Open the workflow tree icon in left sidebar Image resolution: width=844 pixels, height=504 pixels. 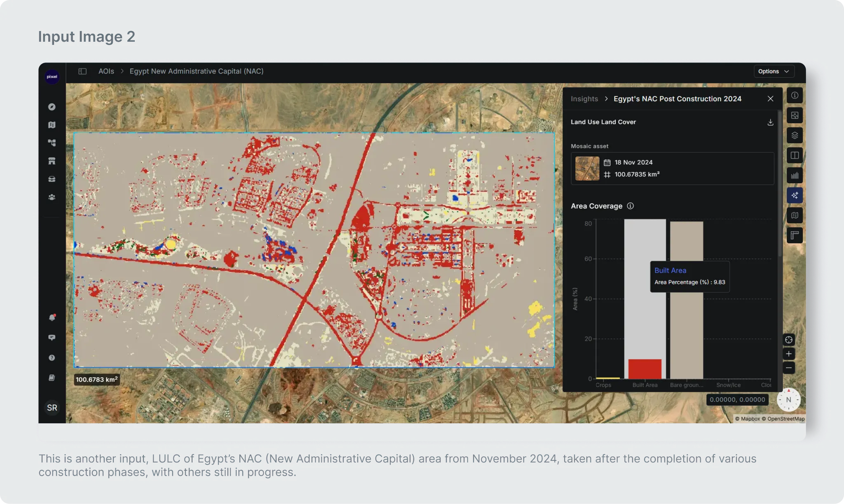52,143
